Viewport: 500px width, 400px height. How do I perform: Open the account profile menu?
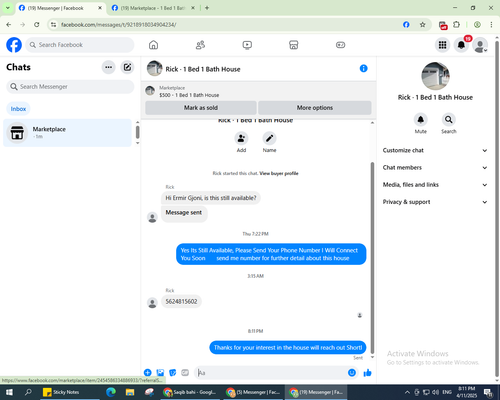(x=480, y=45)
